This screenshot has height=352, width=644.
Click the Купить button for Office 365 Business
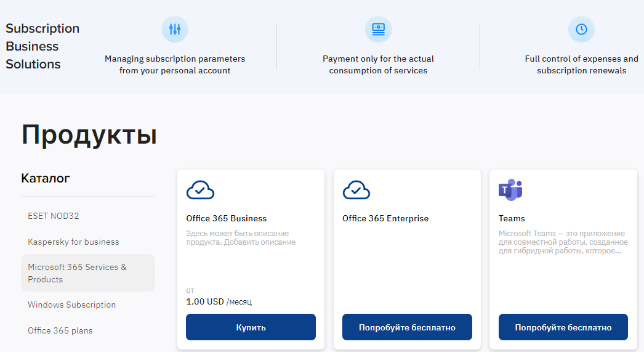tap(251, 327)
